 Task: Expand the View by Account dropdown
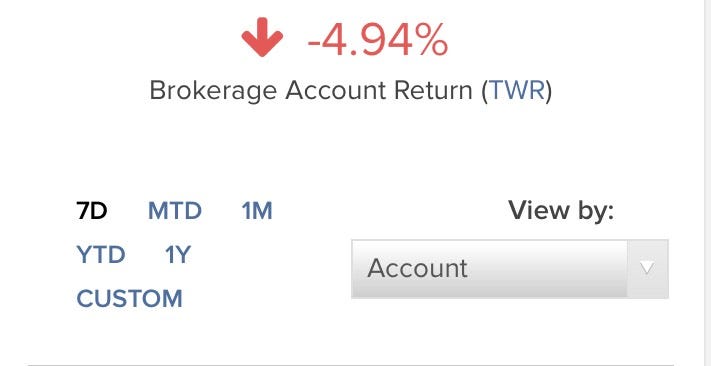tap(510, 269)
